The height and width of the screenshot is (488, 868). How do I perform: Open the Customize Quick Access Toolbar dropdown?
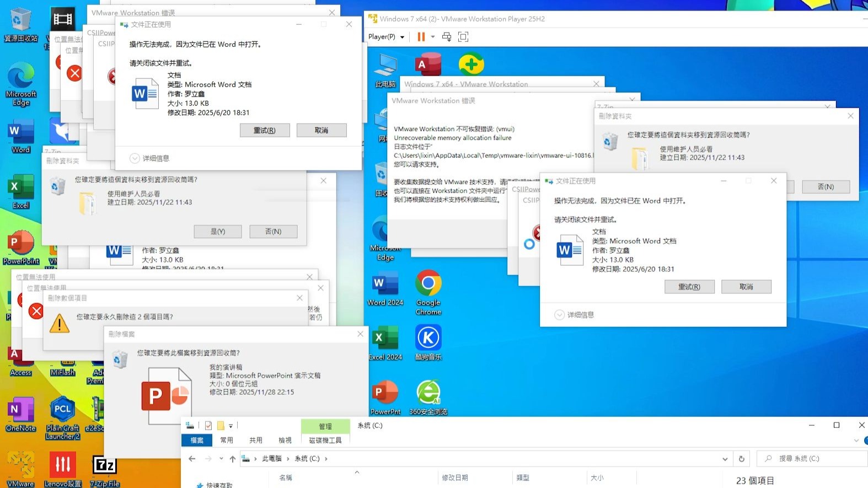231,426
